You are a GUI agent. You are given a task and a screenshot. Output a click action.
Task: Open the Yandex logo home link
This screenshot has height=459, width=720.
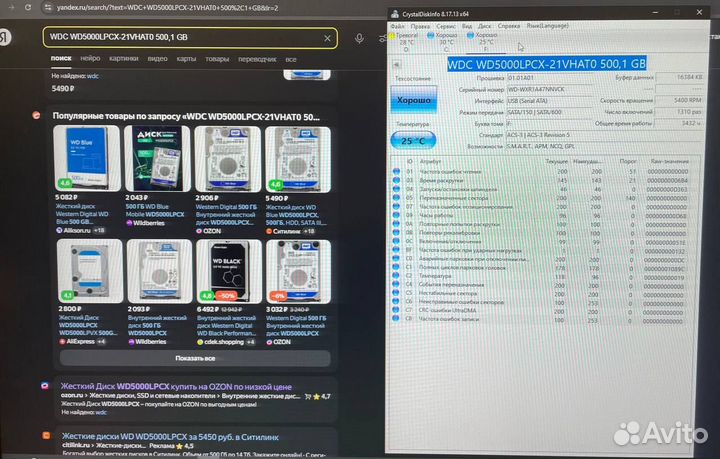pyautogui.click(x=6, y=37)
